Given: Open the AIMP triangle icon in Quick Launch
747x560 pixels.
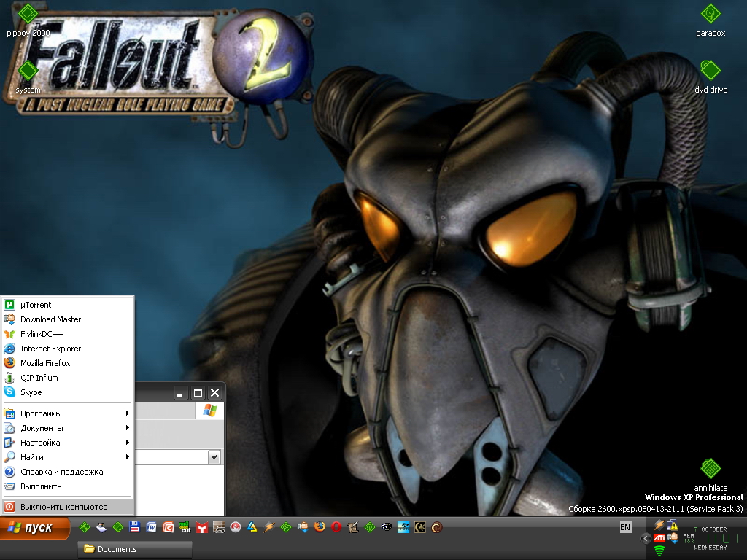Looking at the screenshot, I should pos(252,527).
